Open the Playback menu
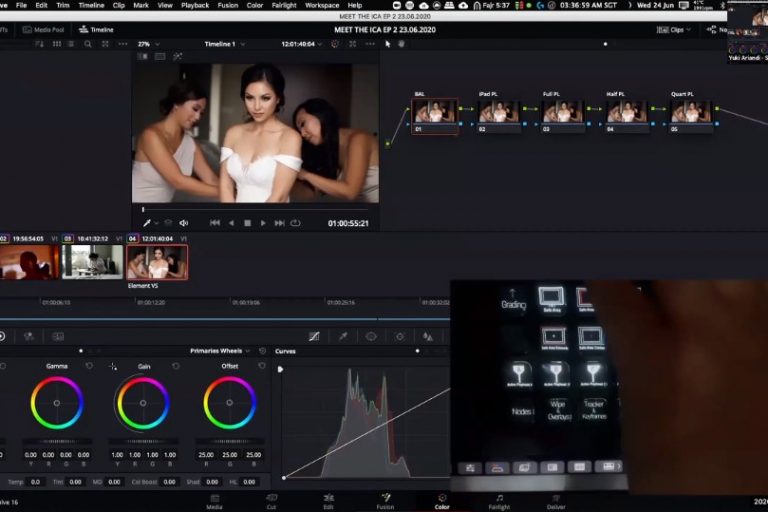The height and width of the screenshot is (512, 768). coord(195,5)
